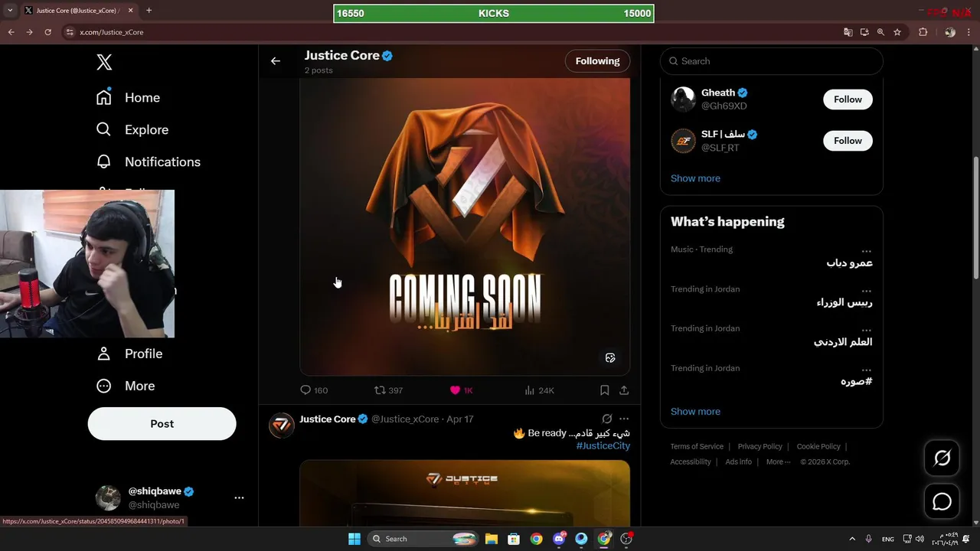The height and width of the screenshot is (551, 980).
Task: Repost the Coming Soon post
Action: coord(388,390)
